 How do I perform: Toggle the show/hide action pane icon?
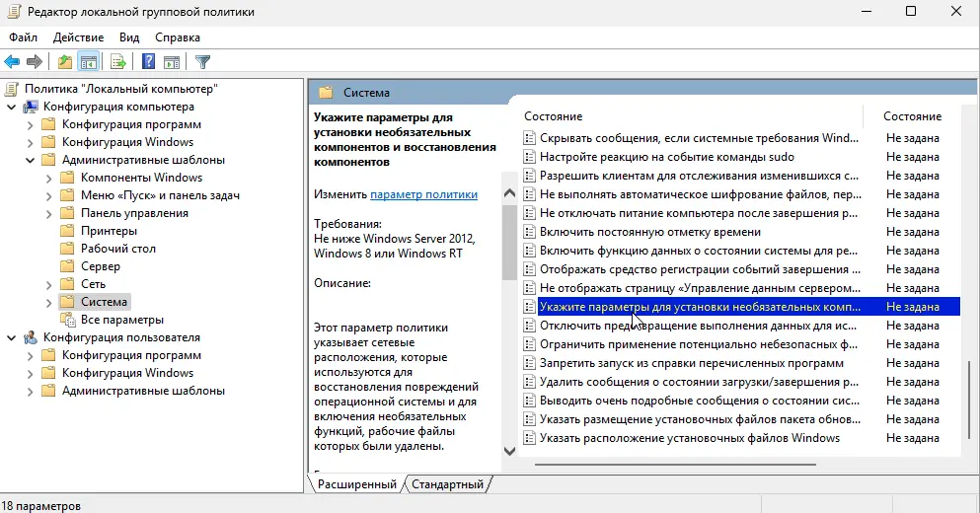coord(171,62)
